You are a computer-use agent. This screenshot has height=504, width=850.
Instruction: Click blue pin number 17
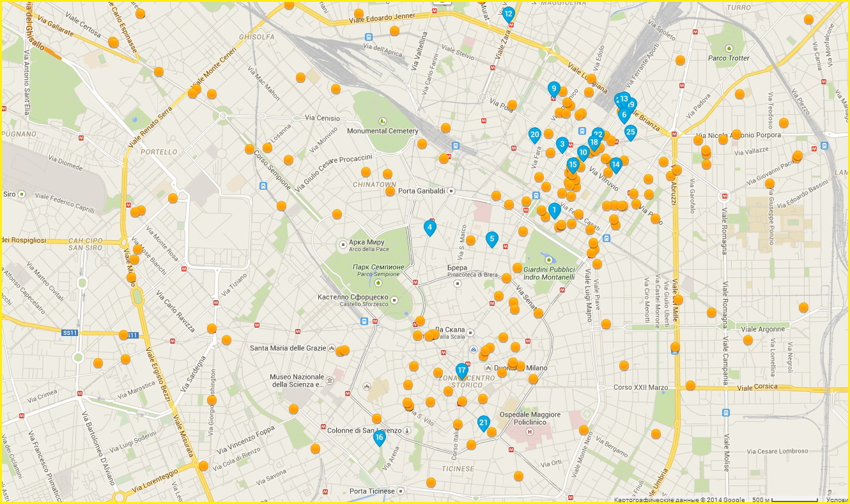[x=462, y=371]
